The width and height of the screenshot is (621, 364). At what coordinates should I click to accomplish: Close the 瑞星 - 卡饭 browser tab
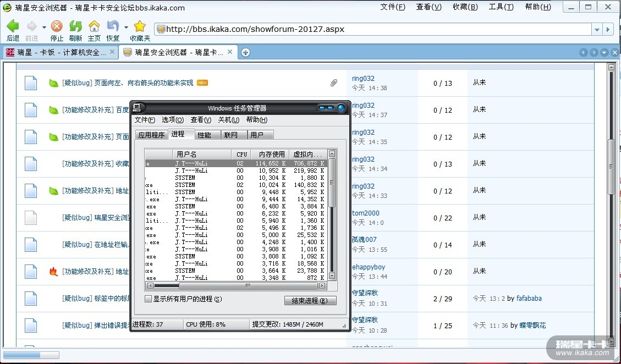point(112,52)
